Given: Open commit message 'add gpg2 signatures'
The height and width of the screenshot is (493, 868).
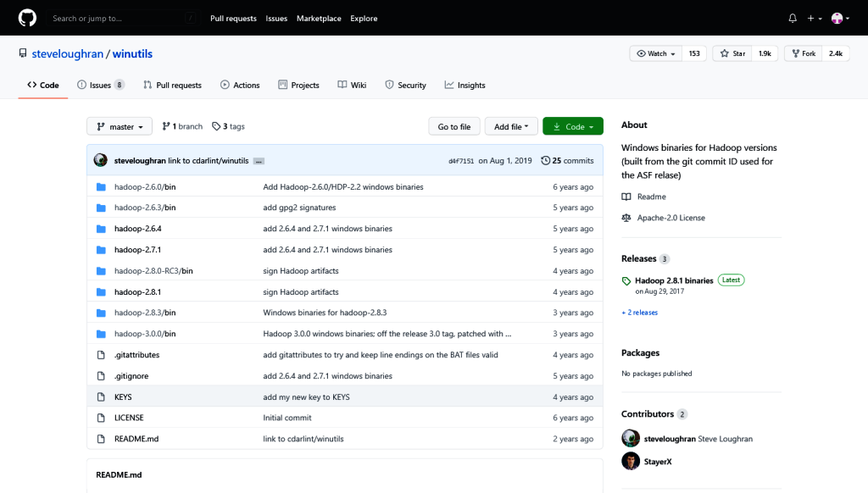Looking at the screenshot, I should (x=299, y=208).
